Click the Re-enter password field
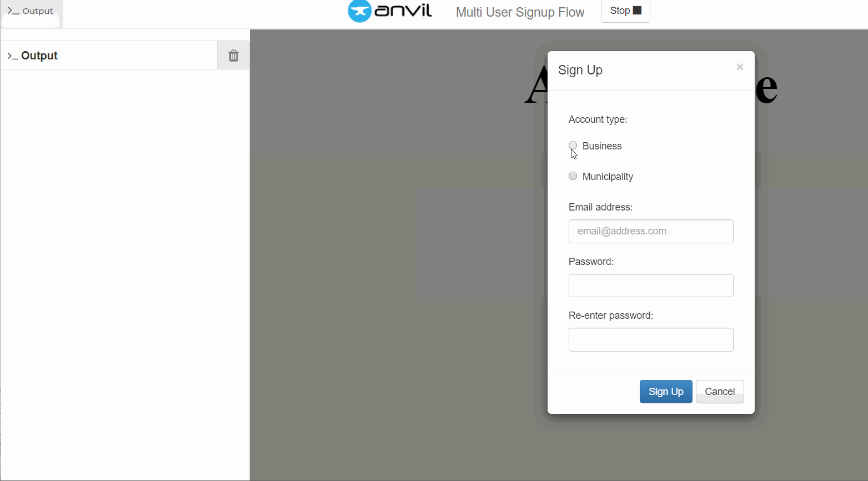Image resolution: width=868 pixels, height=481 pixels. tap(650, 339)
